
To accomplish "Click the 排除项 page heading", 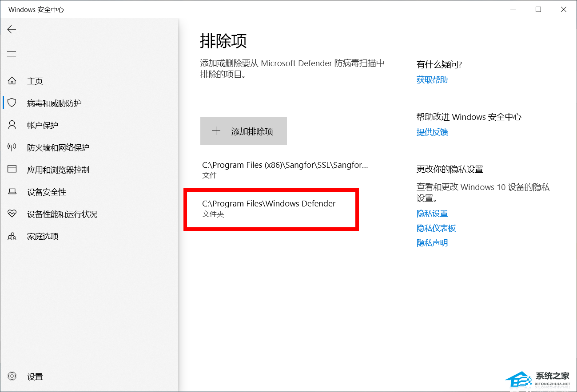I will pyautogui.click(x=223, y=41).
